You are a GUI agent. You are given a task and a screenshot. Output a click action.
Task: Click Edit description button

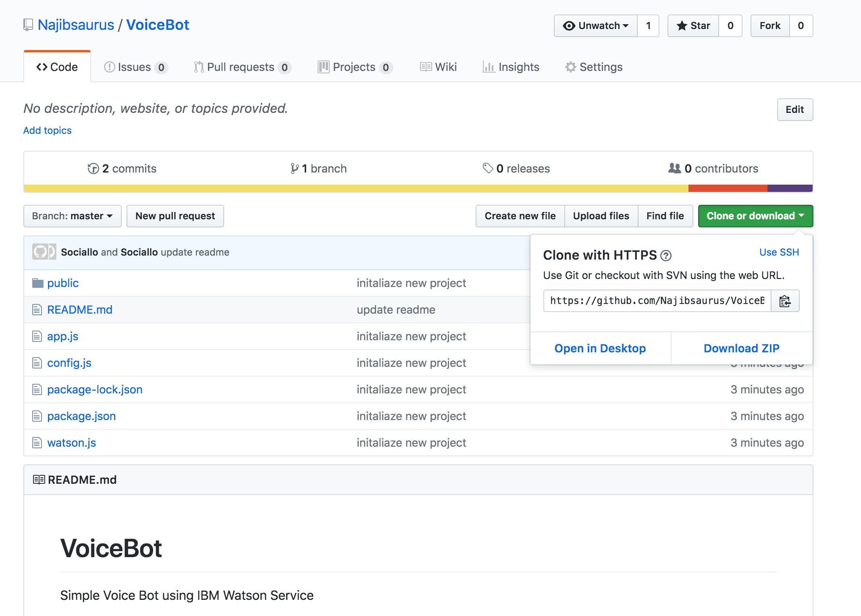tap(795, 110)
